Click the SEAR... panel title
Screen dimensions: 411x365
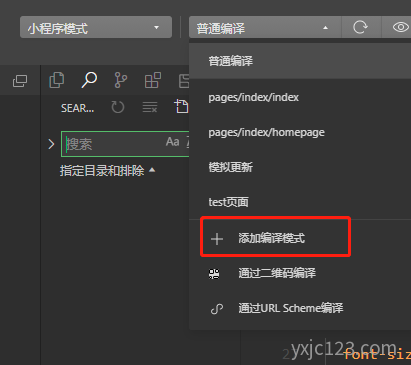[77, 108]
